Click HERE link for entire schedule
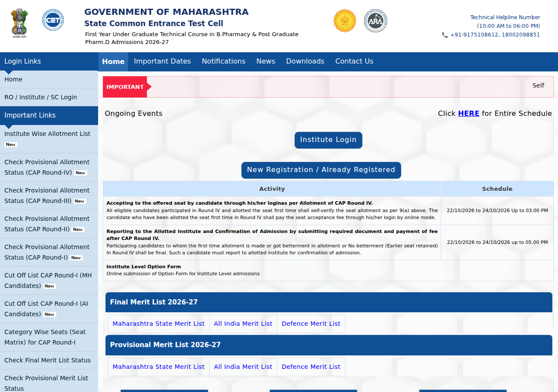558x392 pixels. coord(469,113)
